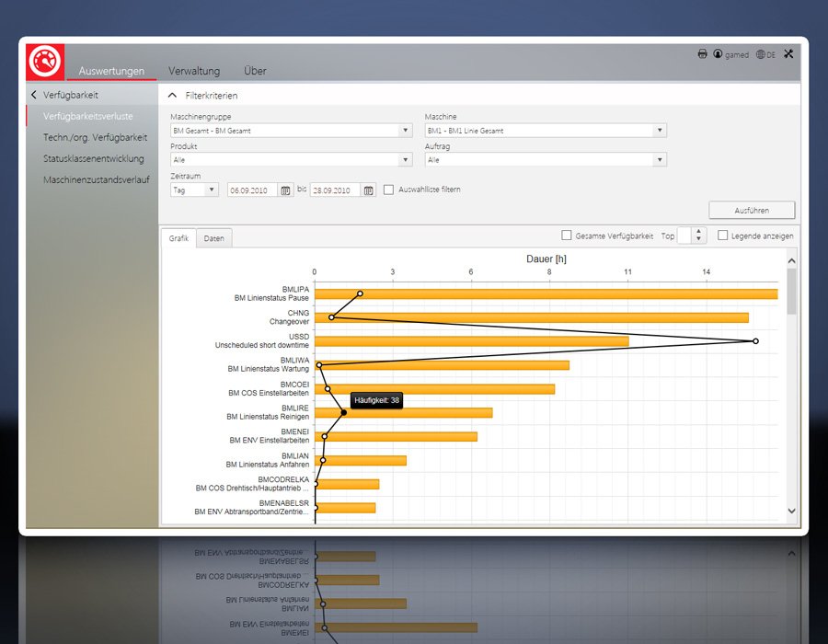Collapse the Filterkriterien section

pos(172,96)
